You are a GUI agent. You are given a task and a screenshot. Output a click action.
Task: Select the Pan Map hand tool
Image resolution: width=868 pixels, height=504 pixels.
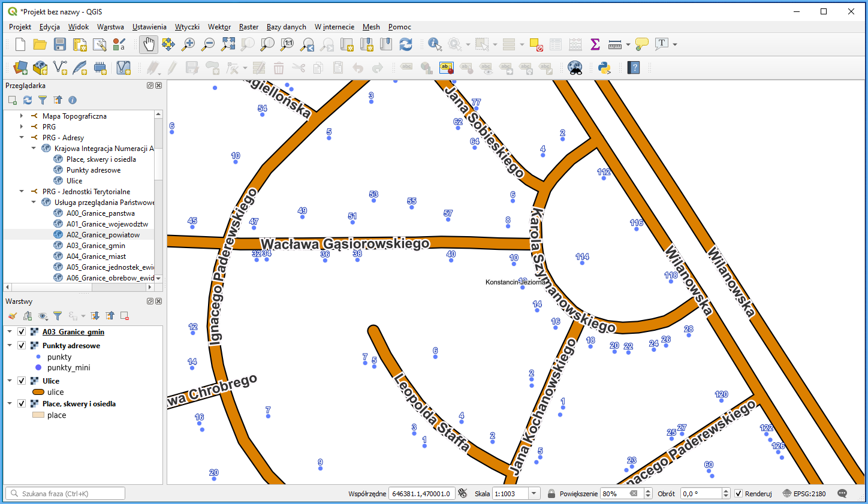coord(149,44)
